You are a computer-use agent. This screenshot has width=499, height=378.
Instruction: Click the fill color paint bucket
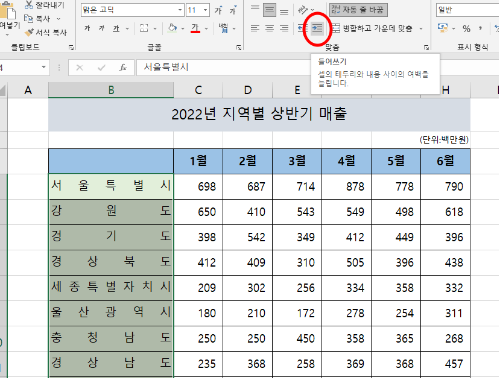(172, 28)
